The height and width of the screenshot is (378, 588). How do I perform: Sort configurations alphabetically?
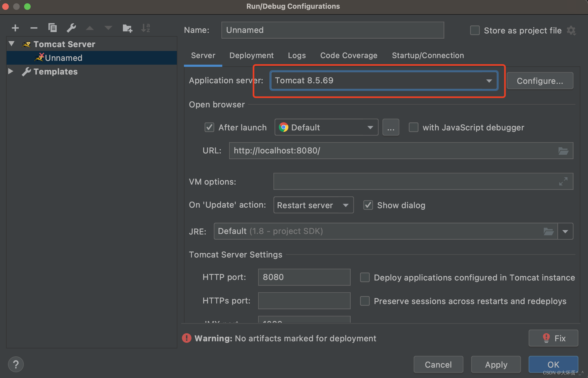pyautogui.click(x=146, y=28)
